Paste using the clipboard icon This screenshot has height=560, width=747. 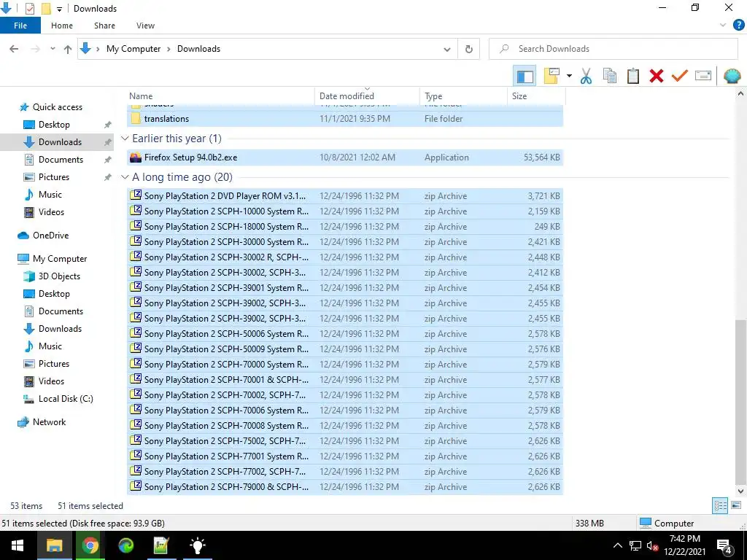tap(632, 76)
